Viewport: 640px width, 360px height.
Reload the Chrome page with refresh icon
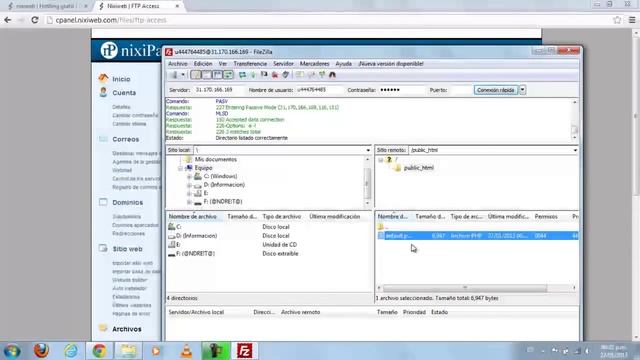point(35,20)
